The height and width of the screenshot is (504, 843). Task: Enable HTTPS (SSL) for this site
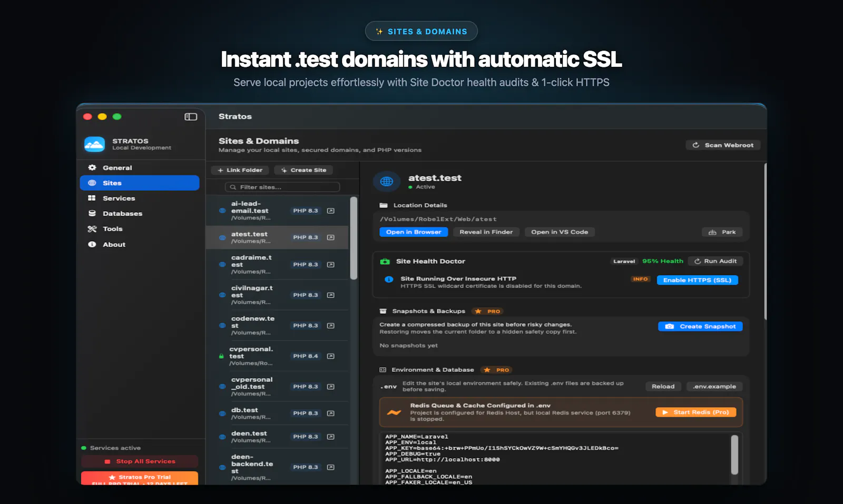click(x=698, y=280)
